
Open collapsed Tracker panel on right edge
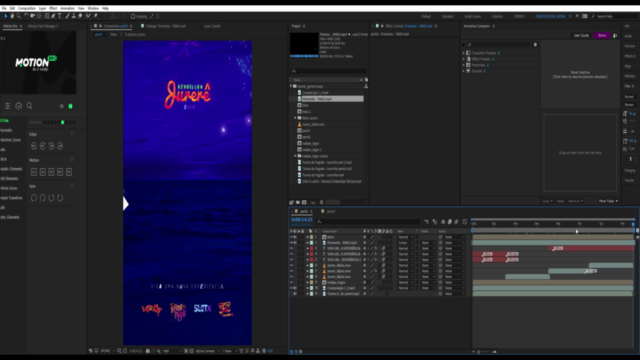[629, 180]
